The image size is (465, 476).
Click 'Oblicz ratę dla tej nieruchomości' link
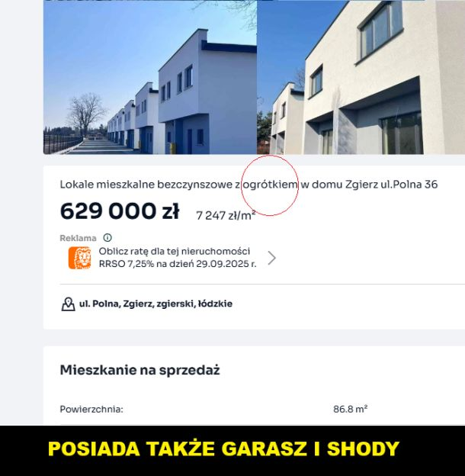[175, 252]
